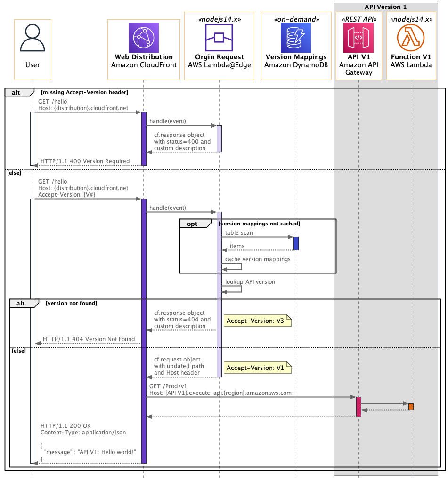Click the pink API Gateway activation bar
Image resolution: width=448 pixels, height=481 pixels.
click(359, 406)
